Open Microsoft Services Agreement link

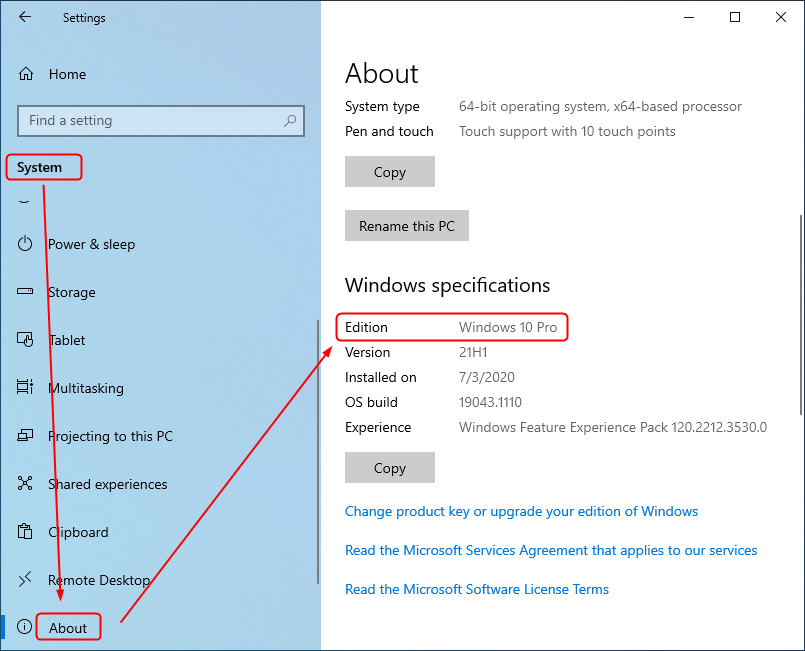551,550
